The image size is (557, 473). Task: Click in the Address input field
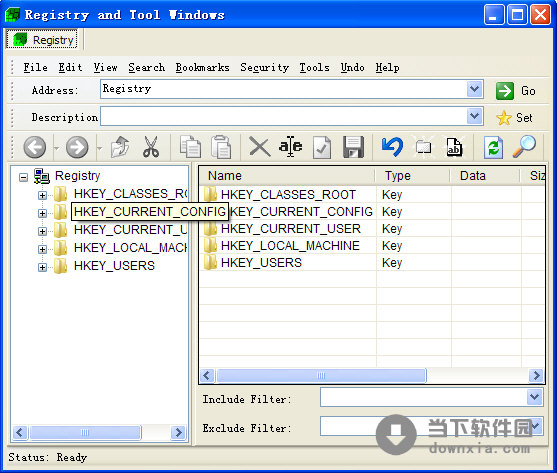click(x=283, y=89)
